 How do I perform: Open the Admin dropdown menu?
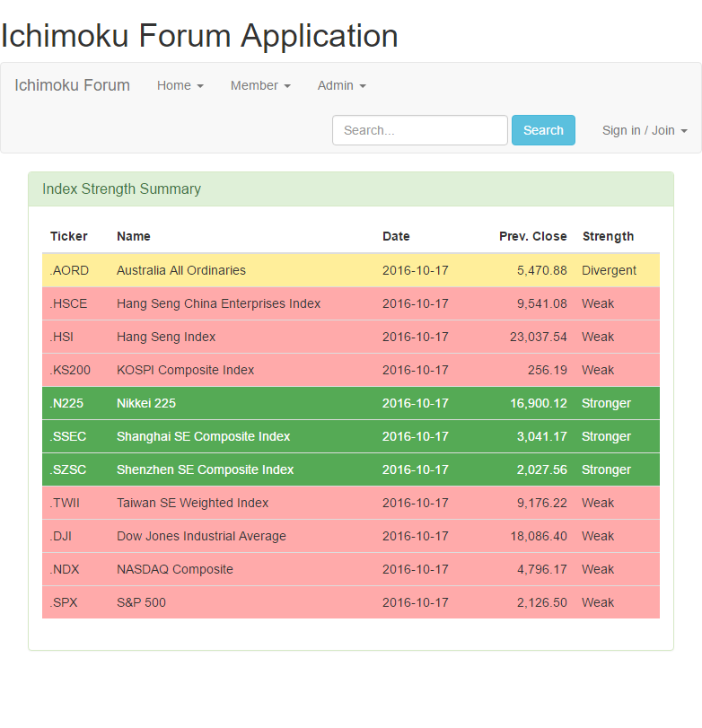[341, 85]
